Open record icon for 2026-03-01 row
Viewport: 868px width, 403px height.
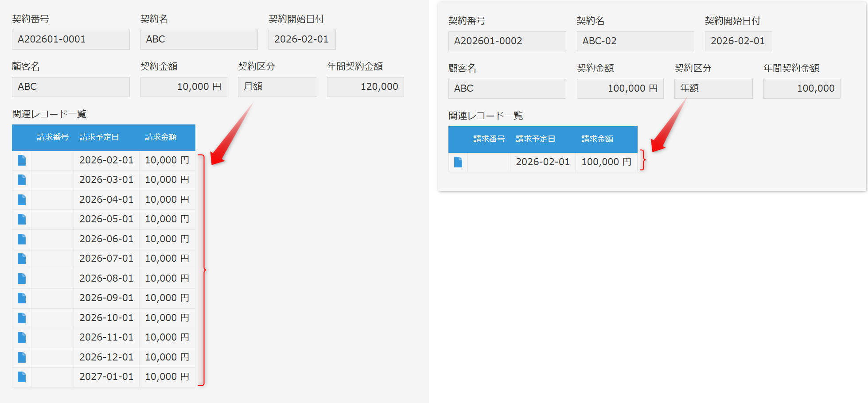(x=22, y=180)
